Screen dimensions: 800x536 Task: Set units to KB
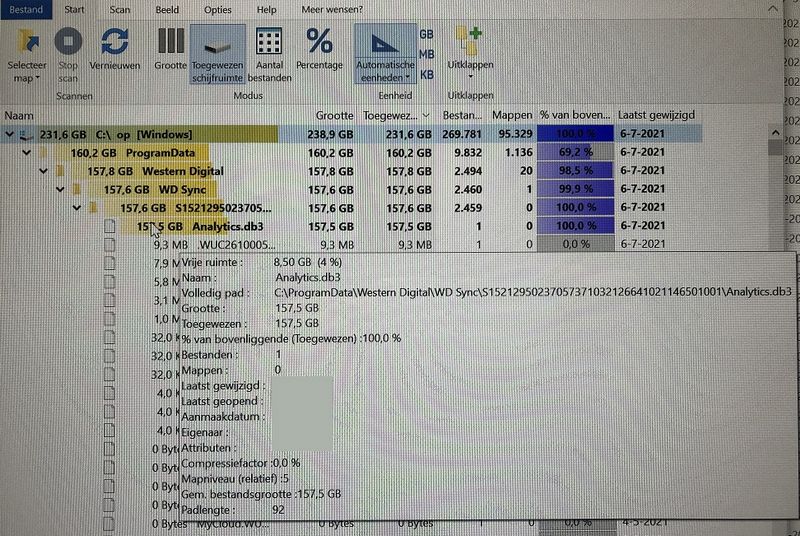[427, 75]
